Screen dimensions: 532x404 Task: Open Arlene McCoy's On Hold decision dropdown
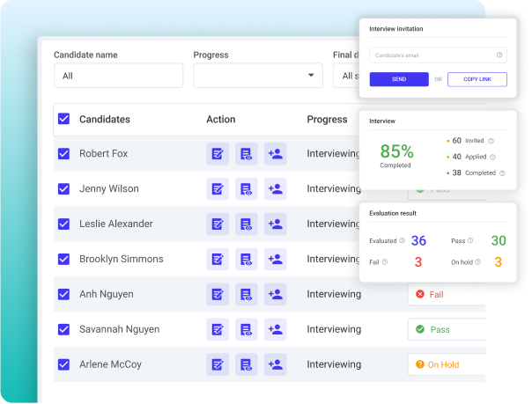[x=447, y=364]
